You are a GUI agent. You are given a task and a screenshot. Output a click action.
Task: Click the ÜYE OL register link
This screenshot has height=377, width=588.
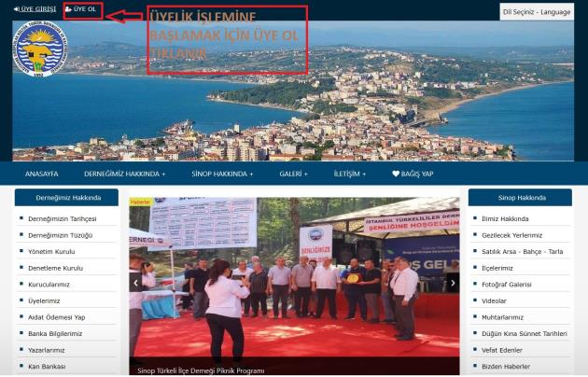(x=81, y=8)
